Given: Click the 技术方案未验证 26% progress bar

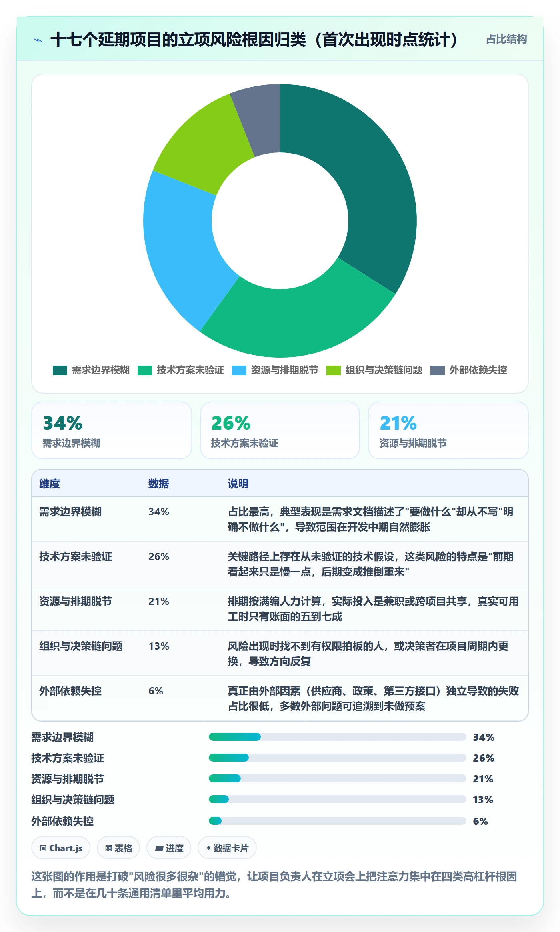Looking at the screenshot, I should pyautogui.click(x=338, y=758).
